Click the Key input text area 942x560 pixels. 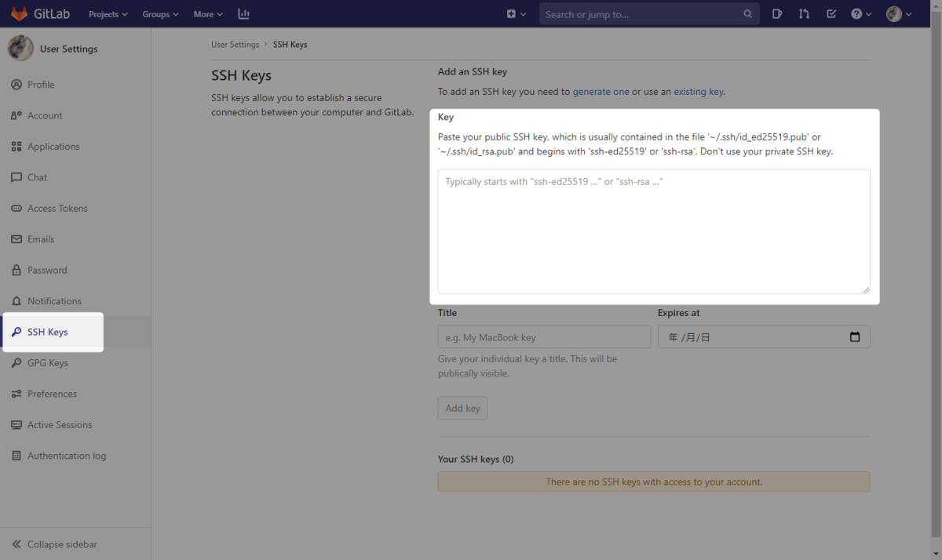pyautogui.click(x=654, y=231)
